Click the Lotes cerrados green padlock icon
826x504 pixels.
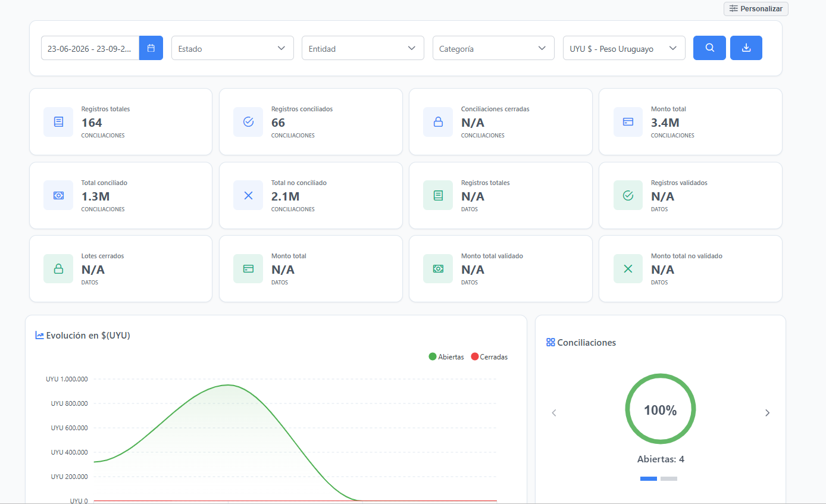[58, 269]
